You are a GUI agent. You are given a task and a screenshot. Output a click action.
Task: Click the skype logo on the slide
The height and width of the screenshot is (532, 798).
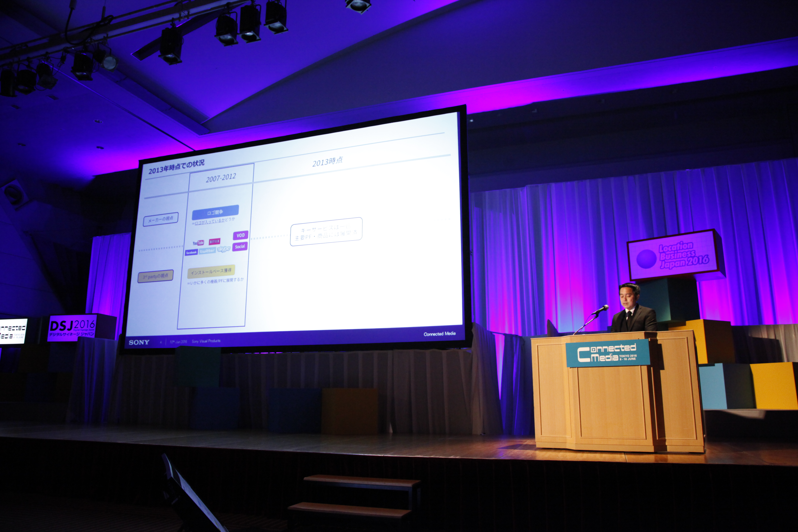[224, 249]
